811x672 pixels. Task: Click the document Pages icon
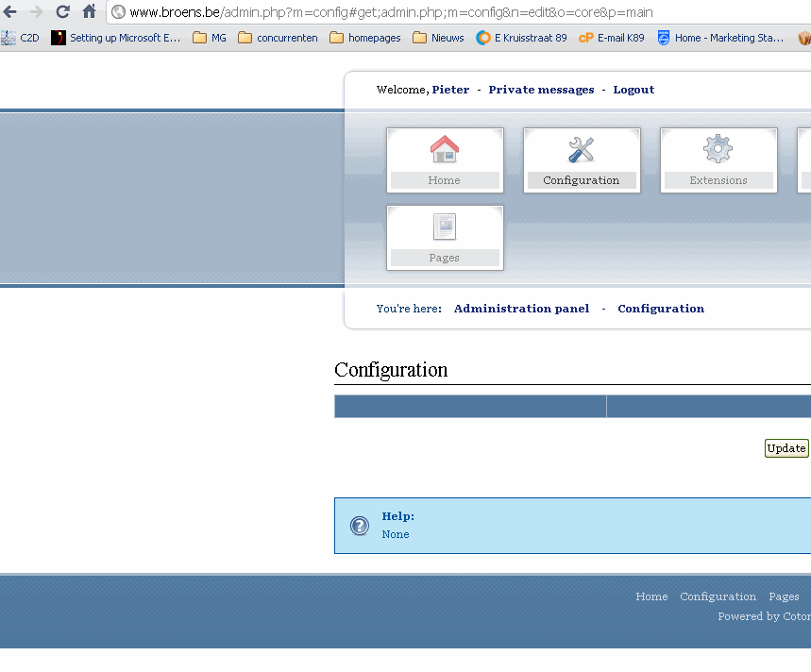coord(445,227)
